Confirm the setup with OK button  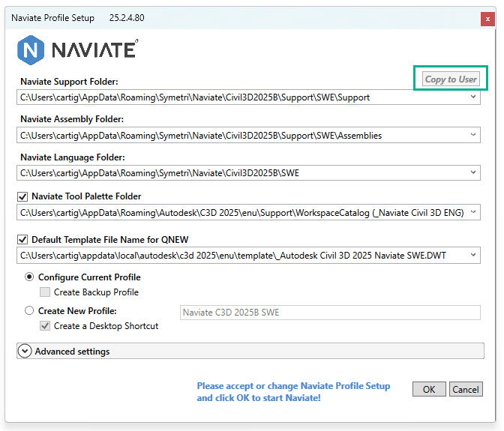point(429,389)
